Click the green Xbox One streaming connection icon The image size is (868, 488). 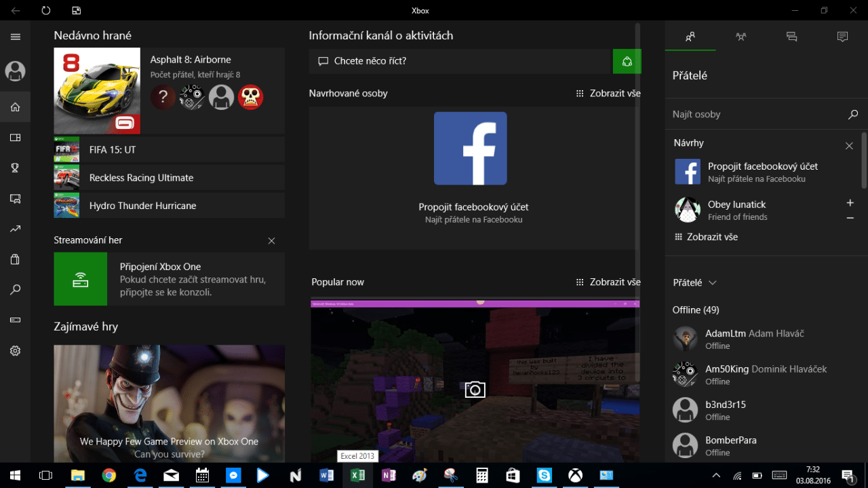click(x=81, y=279)
